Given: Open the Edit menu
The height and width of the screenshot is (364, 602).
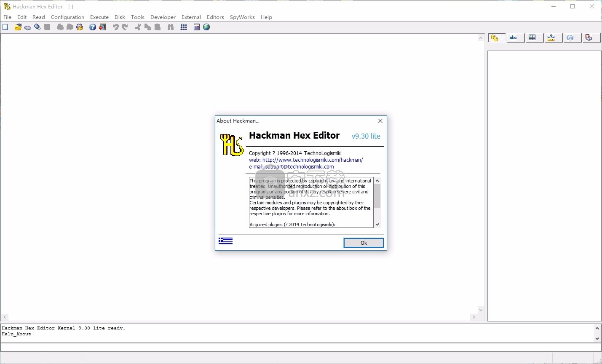Looking at the screenshot, I should click(22, 17).
